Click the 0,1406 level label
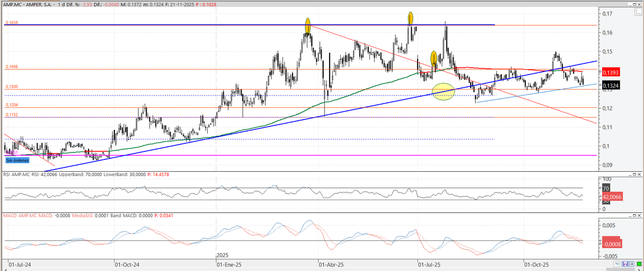The width and height of the screenshot is (644, 271). point(11,67)
